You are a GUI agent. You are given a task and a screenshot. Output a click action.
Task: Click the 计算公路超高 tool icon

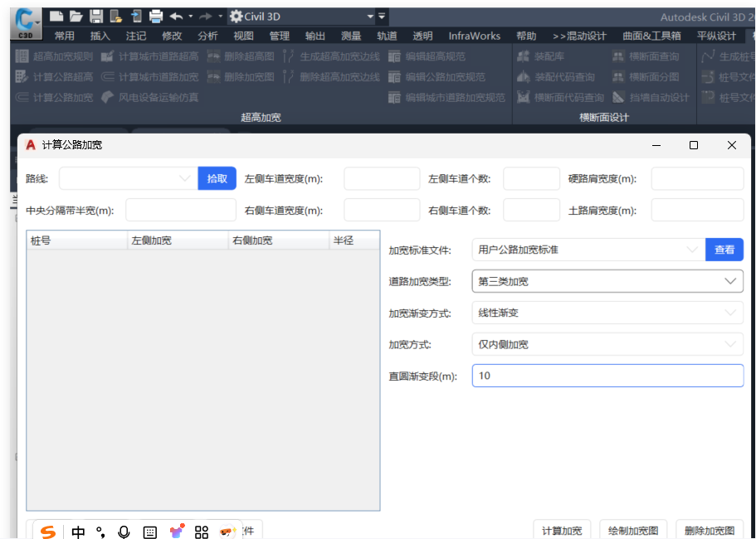(x=22, y=76)
